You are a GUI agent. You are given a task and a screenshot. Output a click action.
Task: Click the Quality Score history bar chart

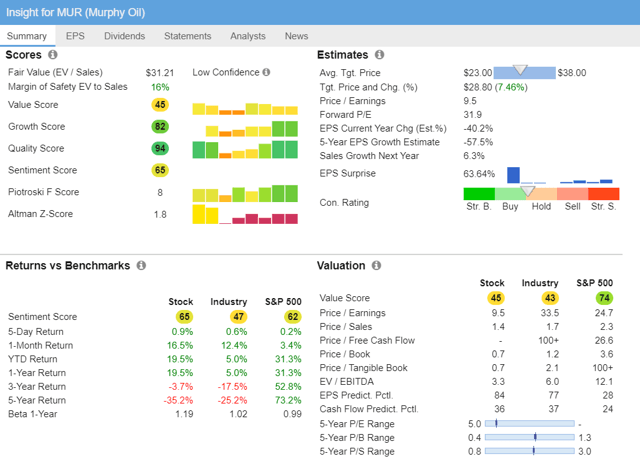pos(245,149)
